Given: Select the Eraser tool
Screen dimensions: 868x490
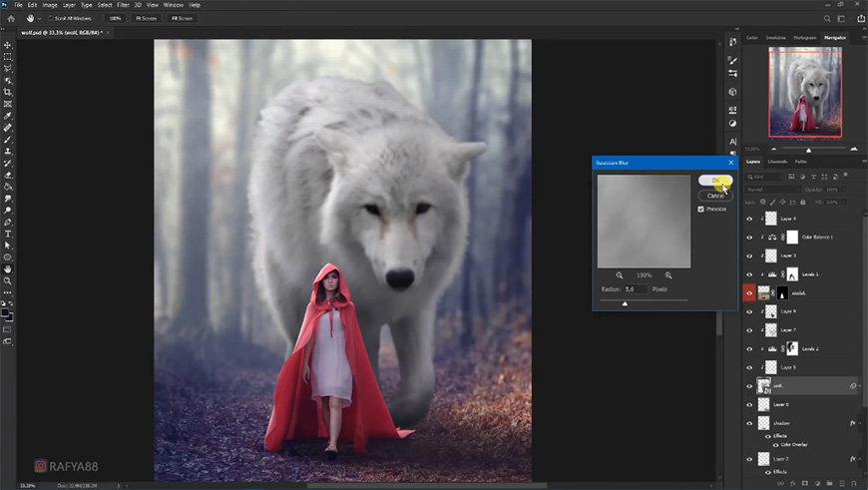Looking at the screenshot, I should [x=8, y=175].
